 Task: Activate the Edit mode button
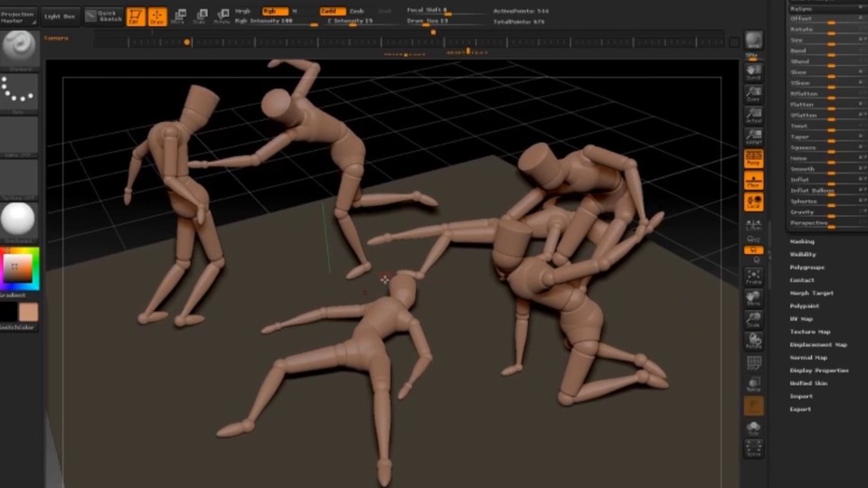tap(136, 16)
